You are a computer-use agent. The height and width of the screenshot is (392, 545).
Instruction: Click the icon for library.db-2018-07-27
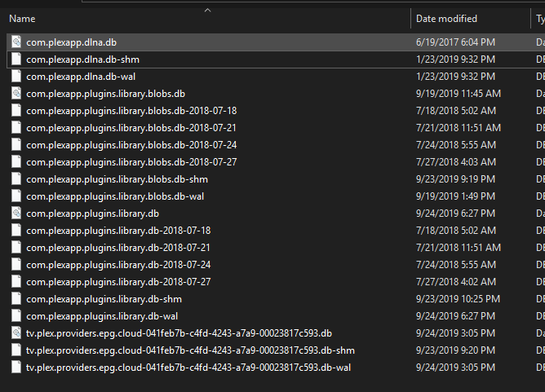click(16, 282)
